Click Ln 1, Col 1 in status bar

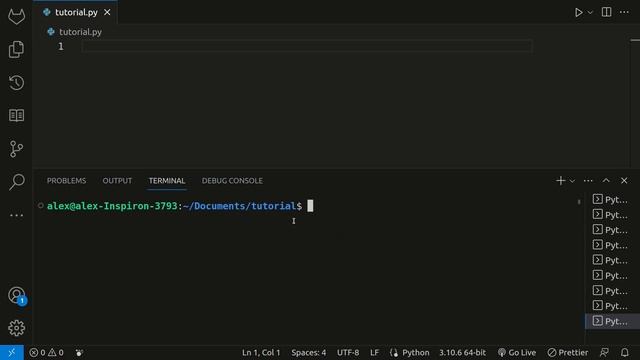(x=261, y=352)
